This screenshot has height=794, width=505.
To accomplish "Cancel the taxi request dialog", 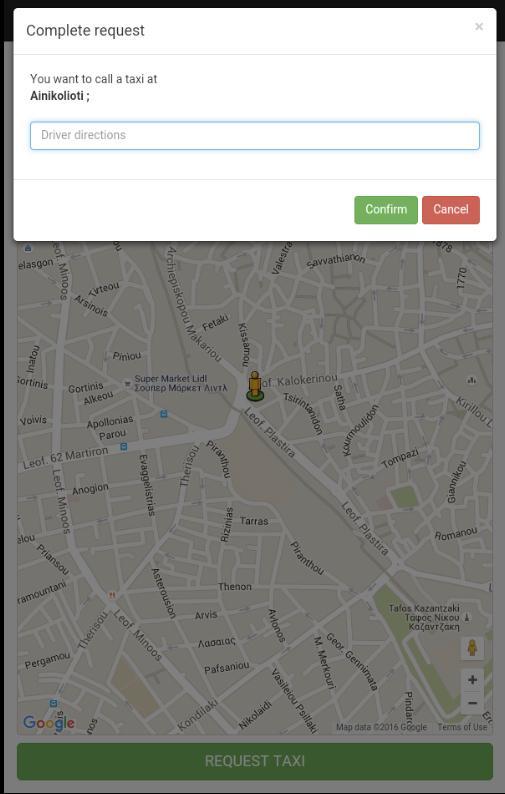I will point(451,210).
